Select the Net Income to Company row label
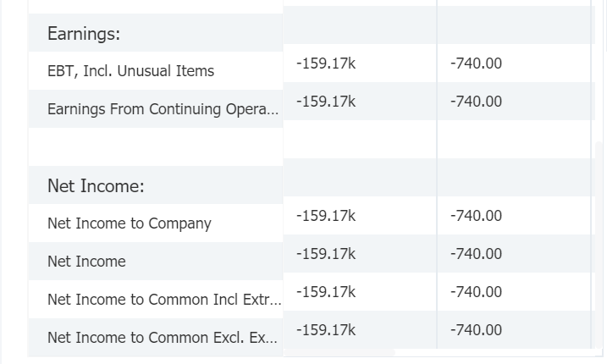This screenshot has width=607, height=364. (130, 223)
